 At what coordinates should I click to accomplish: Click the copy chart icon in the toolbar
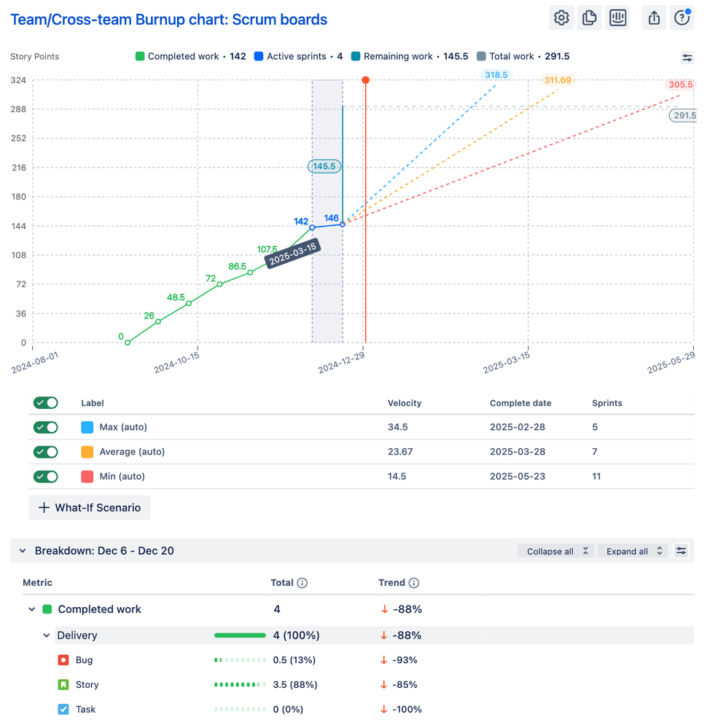589,17
